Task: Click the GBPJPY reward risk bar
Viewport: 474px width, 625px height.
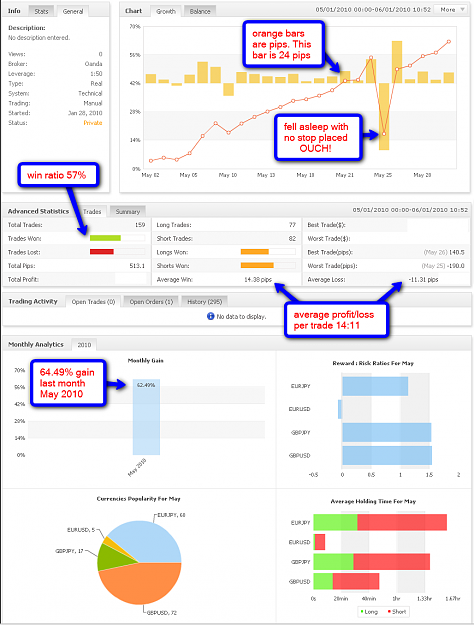Action: (387, 432)
